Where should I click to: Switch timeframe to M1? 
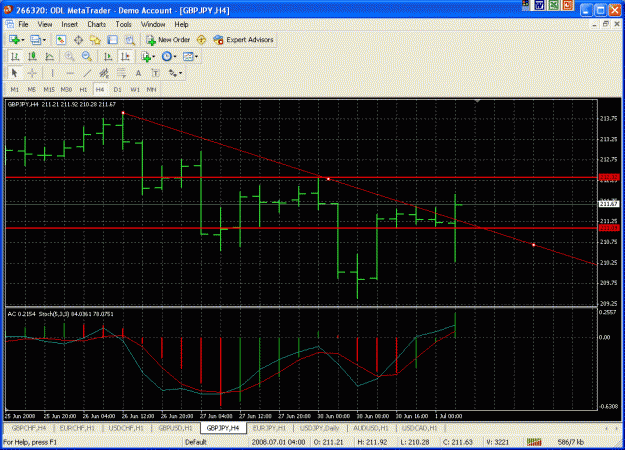[15, 90]
